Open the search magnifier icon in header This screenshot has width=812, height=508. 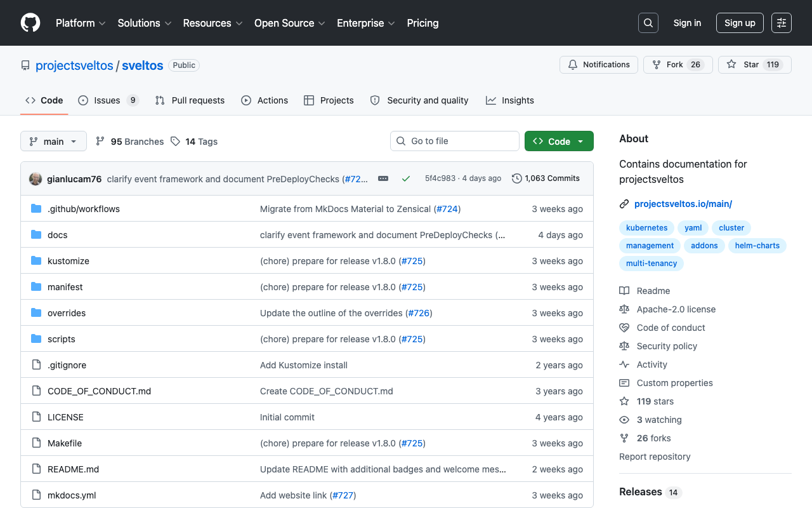648,23
